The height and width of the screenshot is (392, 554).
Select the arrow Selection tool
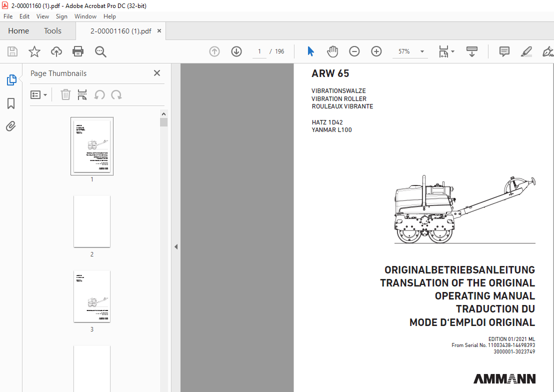(310, 51)
